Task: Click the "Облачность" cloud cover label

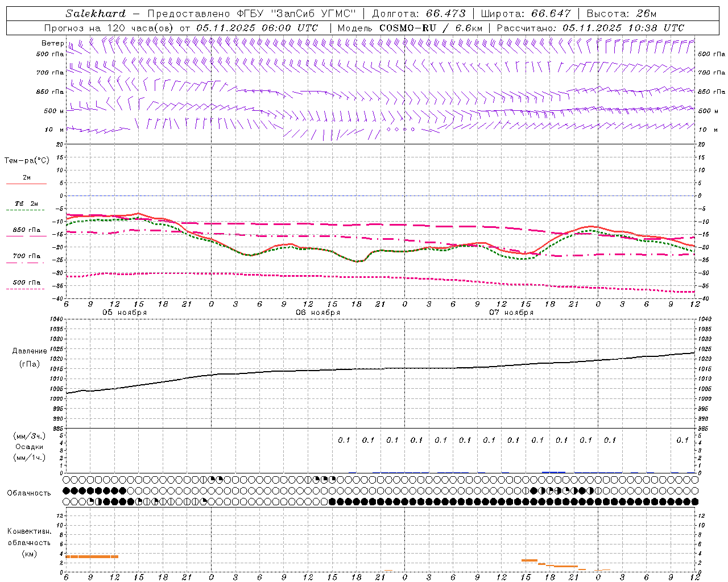Action: pyautogui.click(x=29, y=493)
